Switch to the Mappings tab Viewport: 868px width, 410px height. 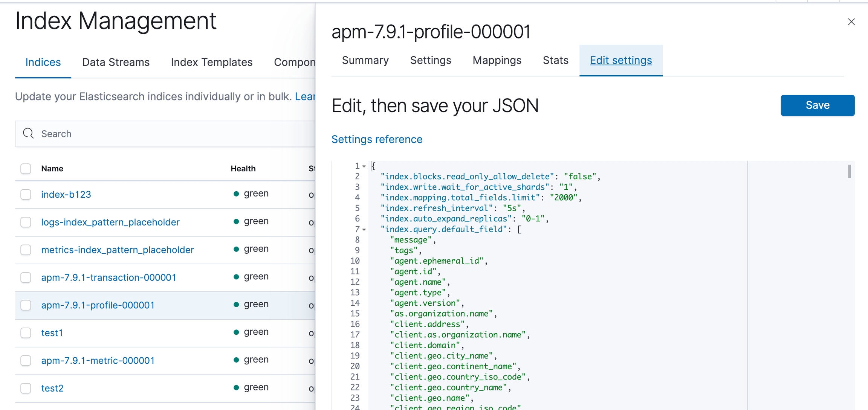(x=497, y=60)
